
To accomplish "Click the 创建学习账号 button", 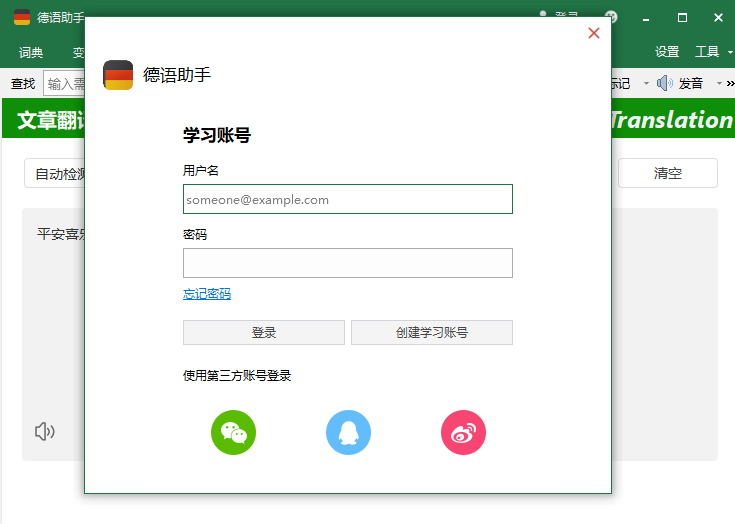I will click(x=432, y=332).
